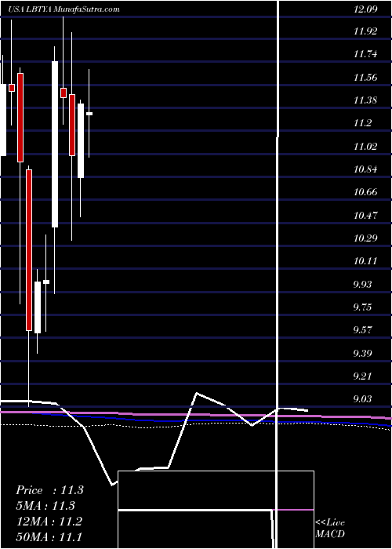Select the 11.02 price axis label
Screen dimensions: 392x549
click(365, 147)
